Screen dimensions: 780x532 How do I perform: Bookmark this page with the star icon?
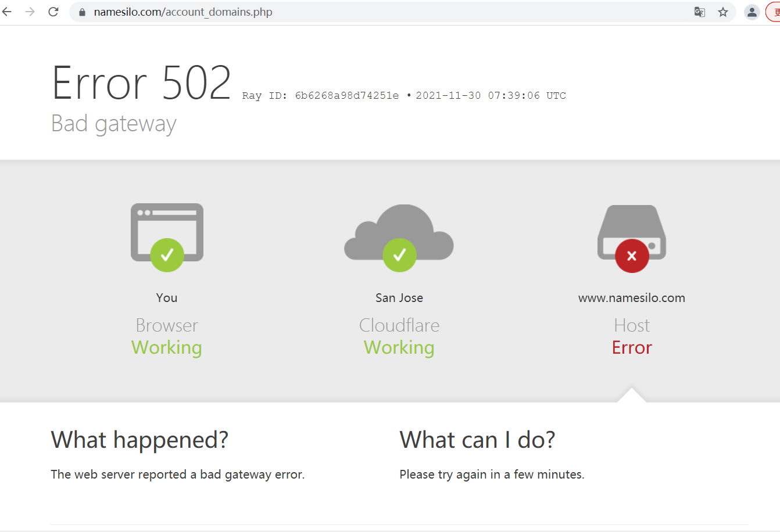pyautogui.click(x=723, y=12)
